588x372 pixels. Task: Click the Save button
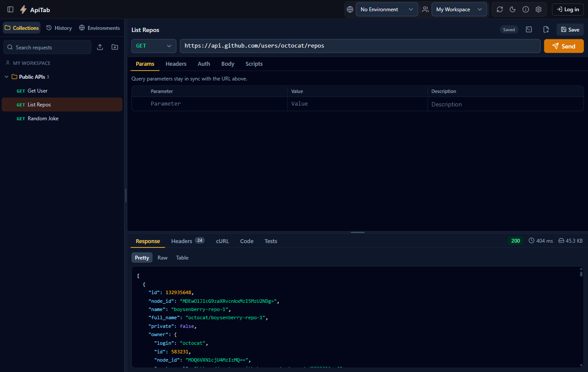click(x=570, y=29)
